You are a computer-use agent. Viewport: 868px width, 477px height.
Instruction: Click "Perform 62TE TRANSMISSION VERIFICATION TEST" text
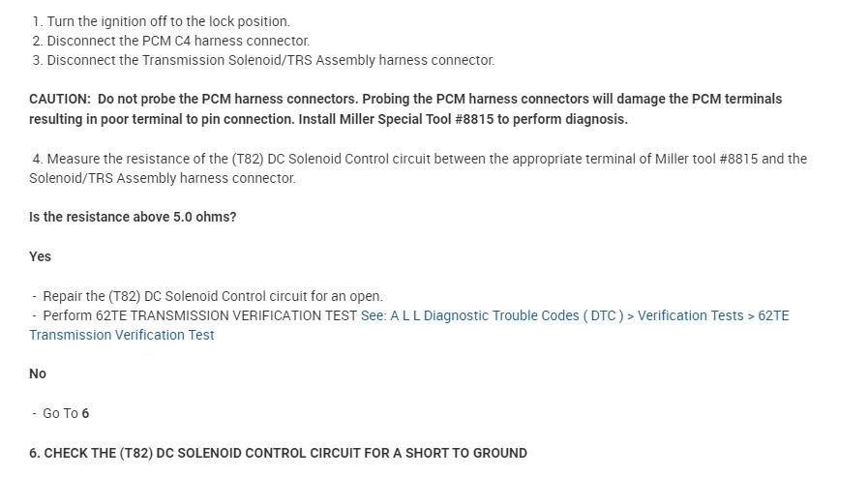199,315
